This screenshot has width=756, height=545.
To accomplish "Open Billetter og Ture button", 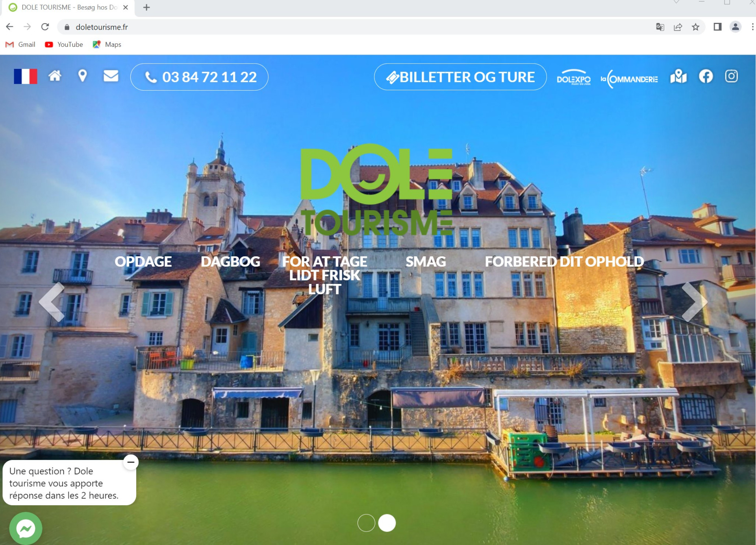I will (x=460, y=77).
